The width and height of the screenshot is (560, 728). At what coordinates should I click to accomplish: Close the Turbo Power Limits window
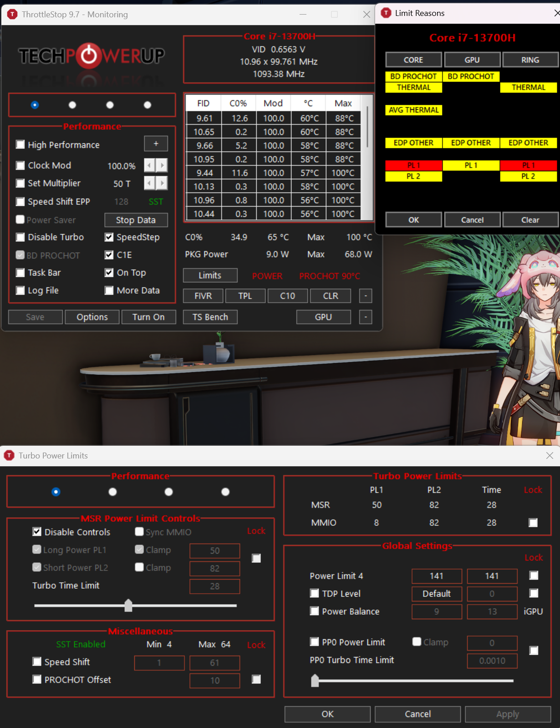tap(550, 455)
